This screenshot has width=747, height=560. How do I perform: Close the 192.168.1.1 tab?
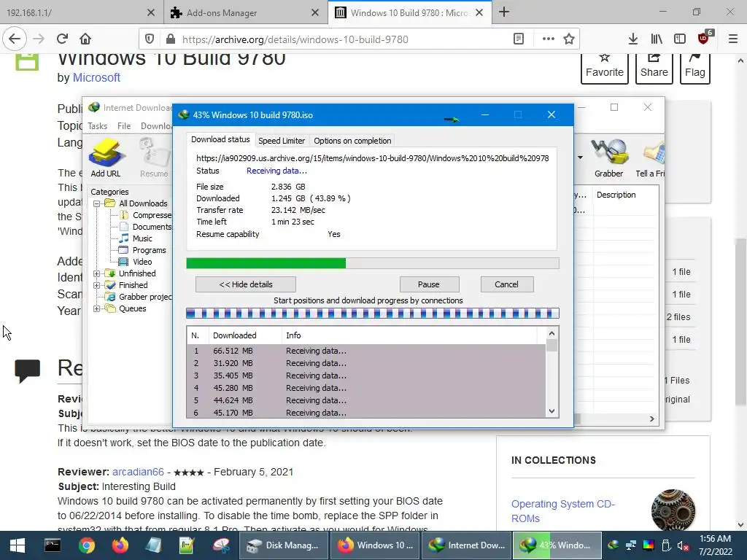point(150,13)
